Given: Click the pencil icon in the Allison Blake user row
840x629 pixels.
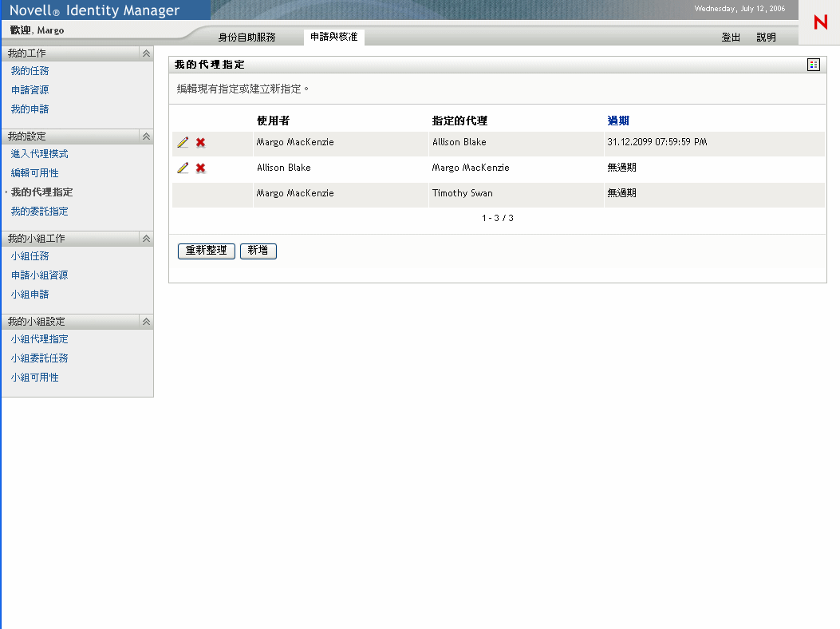Looking at the screenshot, I should tap(183, 168).
